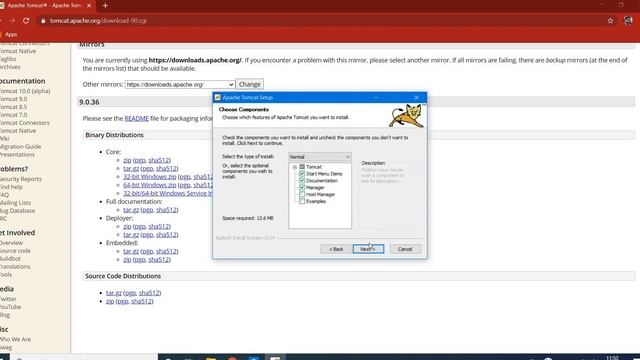Screen dimensions: 640x360
Task: Open the YouTube sidebar link
Action: 11,307
